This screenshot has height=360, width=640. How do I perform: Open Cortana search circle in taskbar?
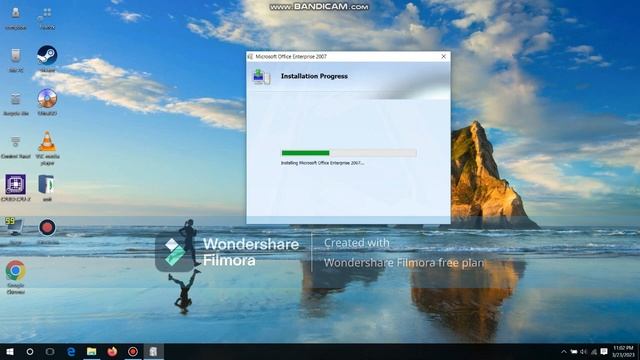tap(30, 351)
